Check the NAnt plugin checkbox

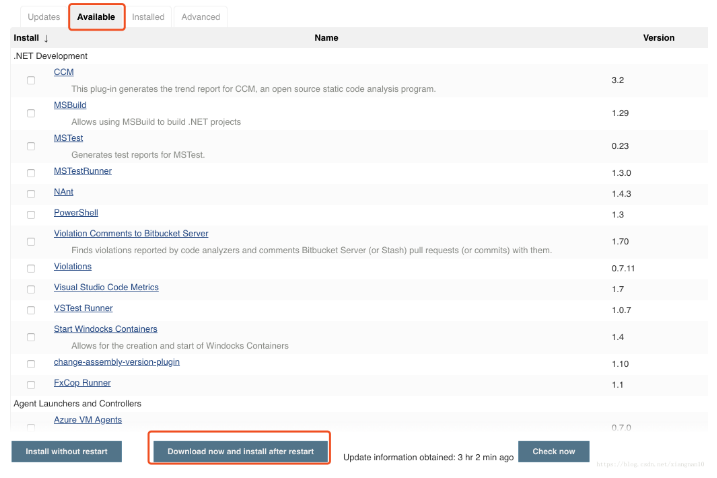click(31, 193)
